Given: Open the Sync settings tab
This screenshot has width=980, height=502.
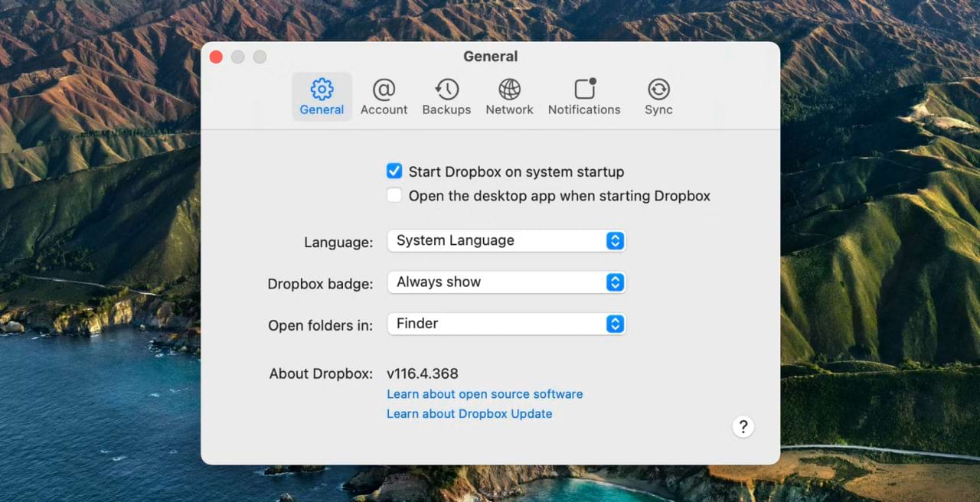Looking at the screenshot, I should click(x=658, y=96).
